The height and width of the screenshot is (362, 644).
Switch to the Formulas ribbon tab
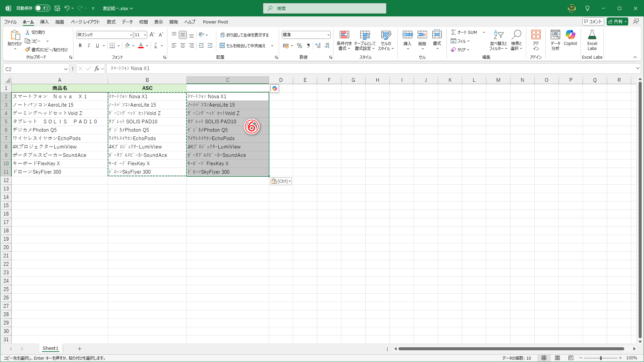pos(111,22)
